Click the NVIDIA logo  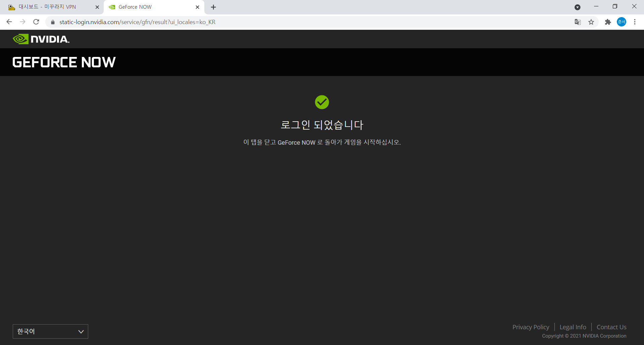(x=41, y=39)
